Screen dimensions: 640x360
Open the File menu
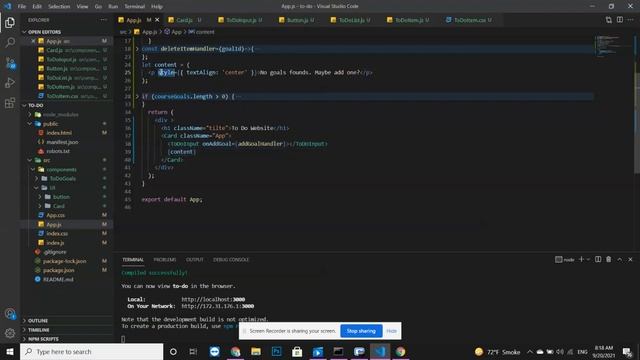pos(22,7)
